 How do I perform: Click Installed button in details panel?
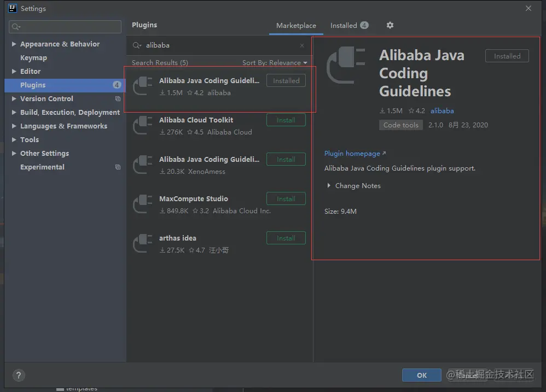(507, 56)
